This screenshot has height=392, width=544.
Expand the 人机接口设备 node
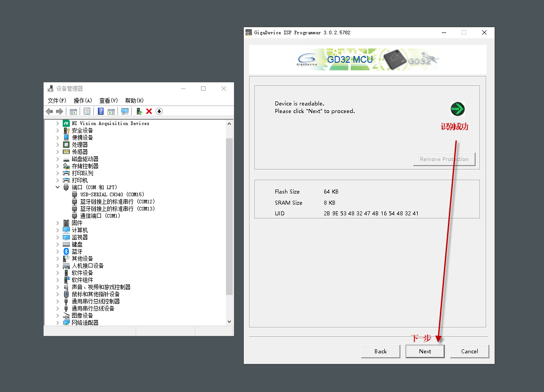point(57,266)
